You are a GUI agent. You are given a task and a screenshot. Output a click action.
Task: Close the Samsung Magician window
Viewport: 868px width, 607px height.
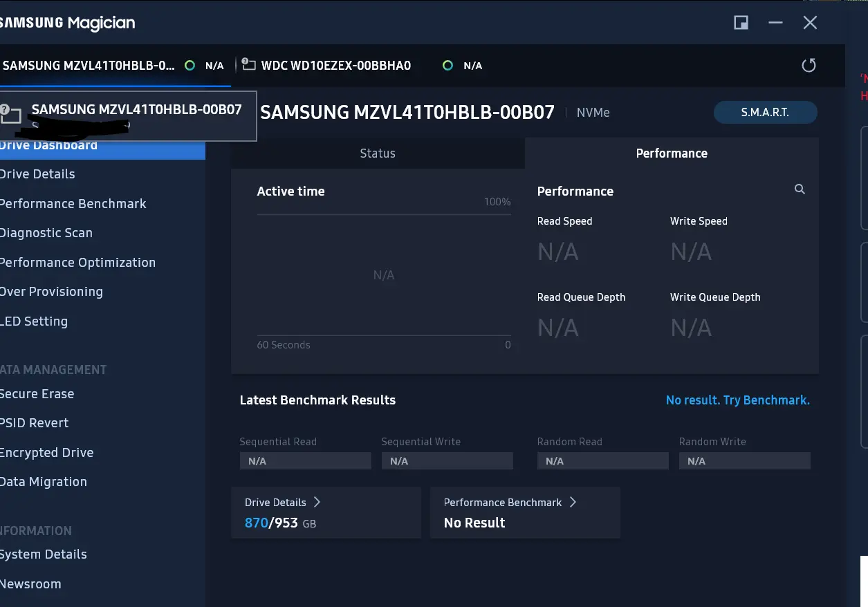(x=810, y=23)
